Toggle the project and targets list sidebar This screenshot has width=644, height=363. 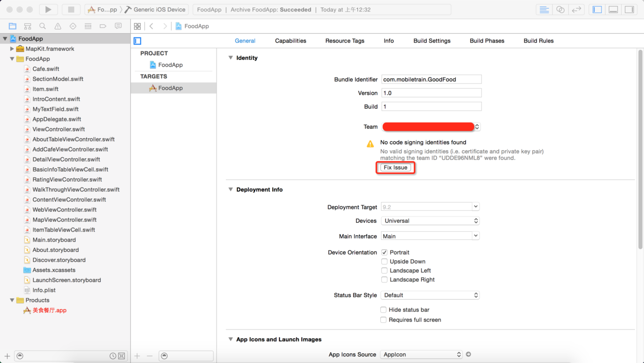click(x=138, y=41)
